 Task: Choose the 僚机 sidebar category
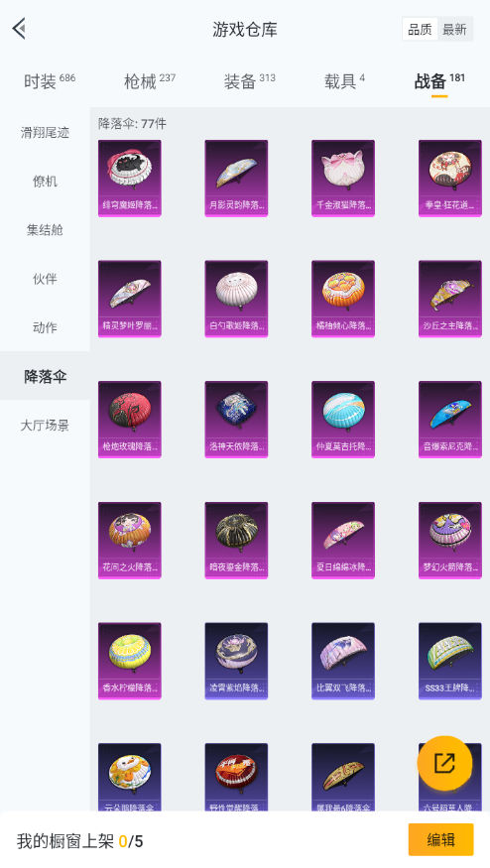[x=45, y=182]
